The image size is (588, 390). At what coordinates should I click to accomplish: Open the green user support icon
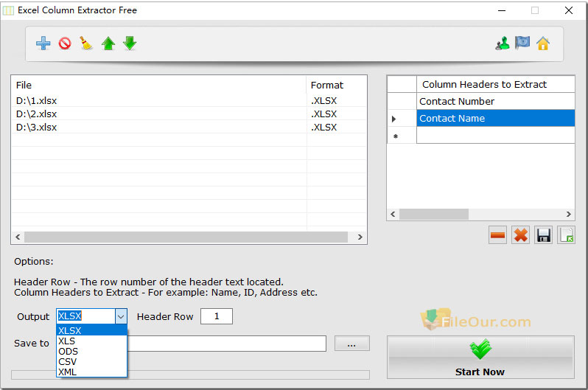point(503,43)
